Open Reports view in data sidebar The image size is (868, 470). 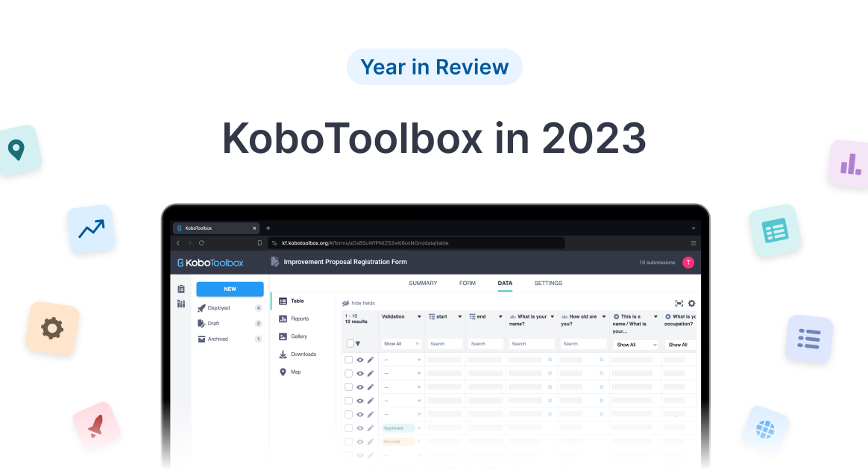[x=299, y=319]
